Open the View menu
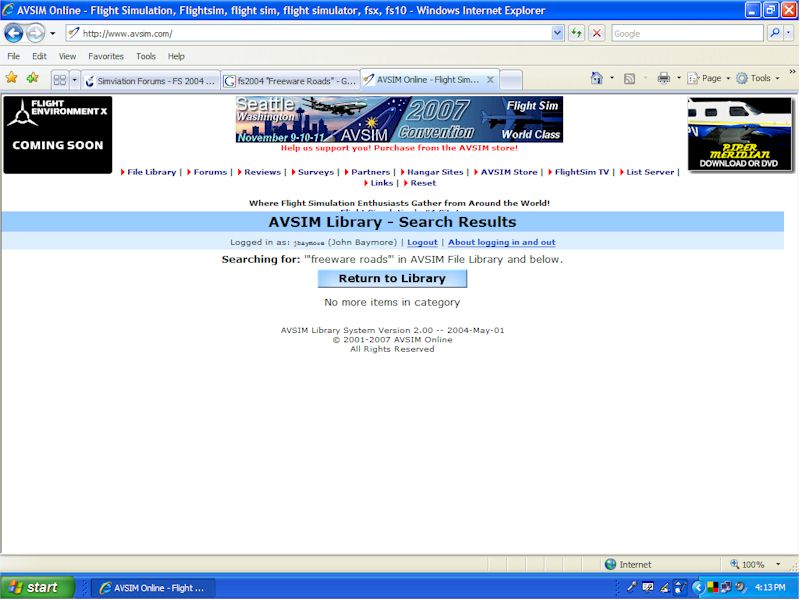This screenshot has height=600, width=800. (67, 56)
